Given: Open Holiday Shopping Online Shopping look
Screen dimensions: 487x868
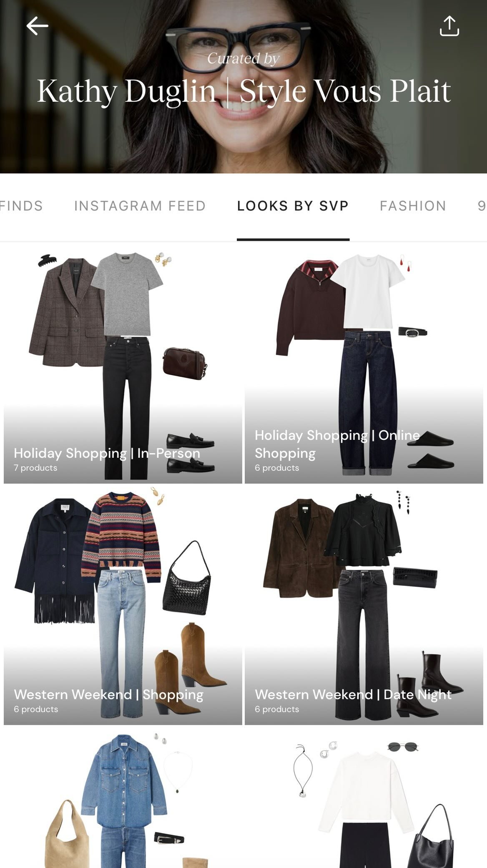Looking at the screenshot, I should pos(364,364).
